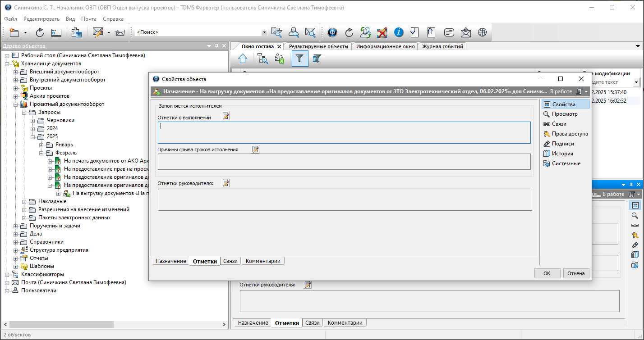This screenshot has width=644, height=340.
Task: Click the edit icon next to Отметки о выполнении
Action: pyautogui.click(x=226, y=117)
